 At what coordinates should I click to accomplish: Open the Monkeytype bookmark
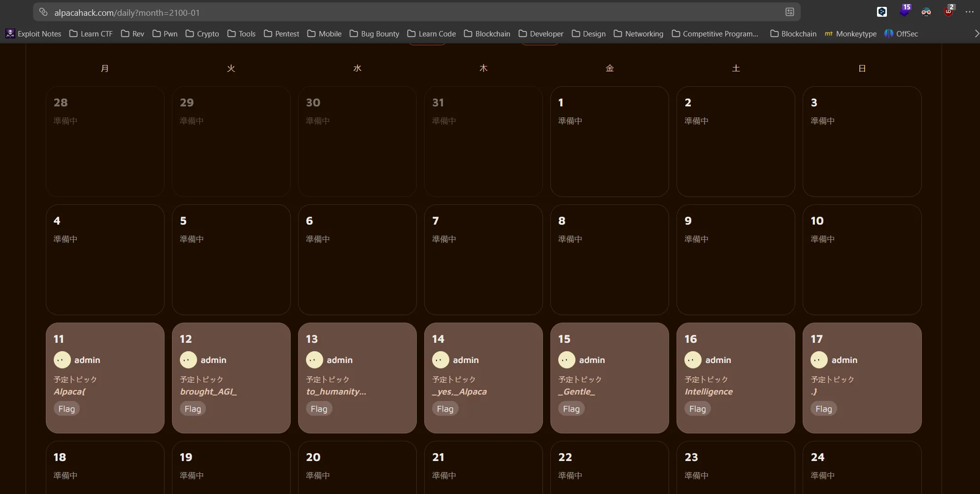[850, 33]
